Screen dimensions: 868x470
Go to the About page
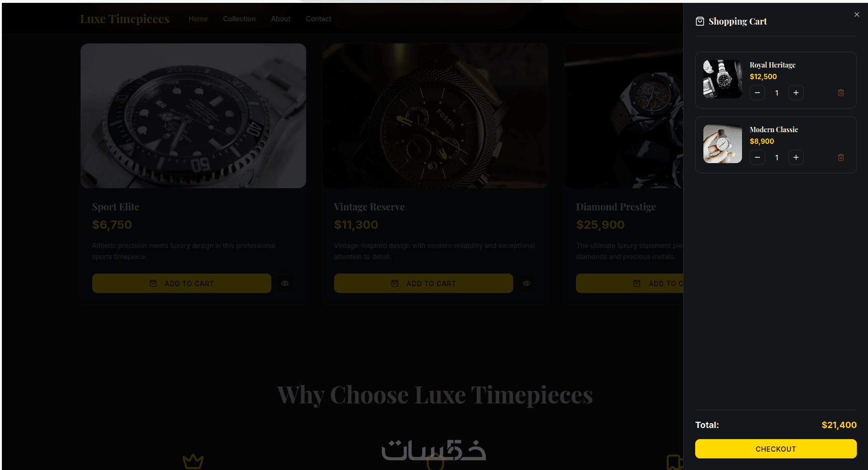coord(280,19)
